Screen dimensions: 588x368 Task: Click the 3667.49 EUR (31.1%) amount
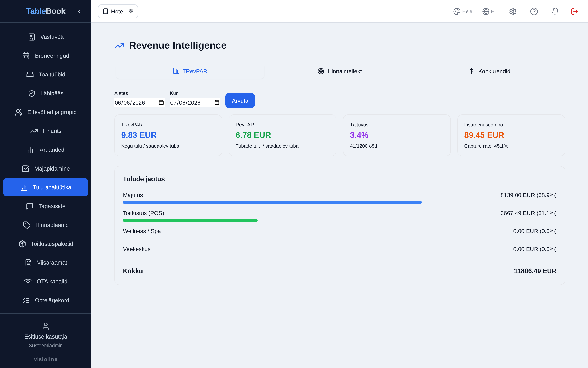(528, 213)
